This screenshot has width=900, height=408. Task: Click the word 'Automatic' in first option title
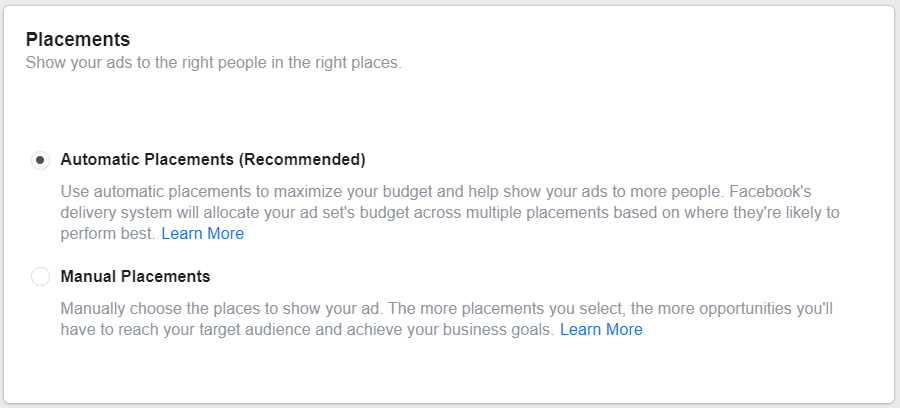[100, 160]
